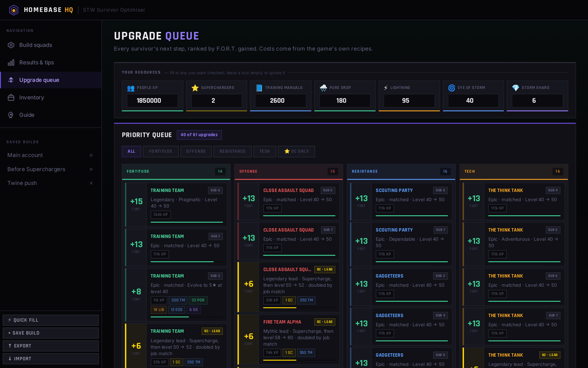The width and height of the screenshot is (588, 368).
Task: Click the Lightning bolt resource icon
Action: (x=386, y=88)
